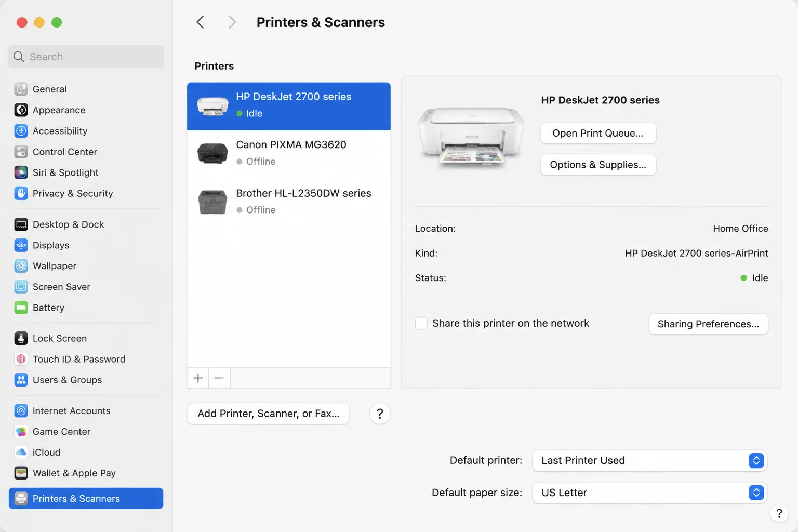Open the Default paper size dropdown

pyautogui.click(x=649, y=493)
